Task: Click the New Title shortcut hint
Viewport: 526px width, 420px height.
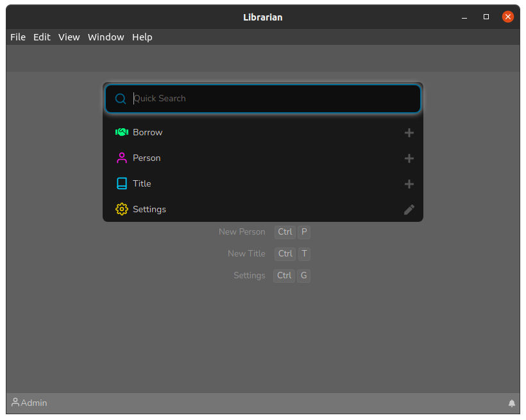Action: pos(246,253)
